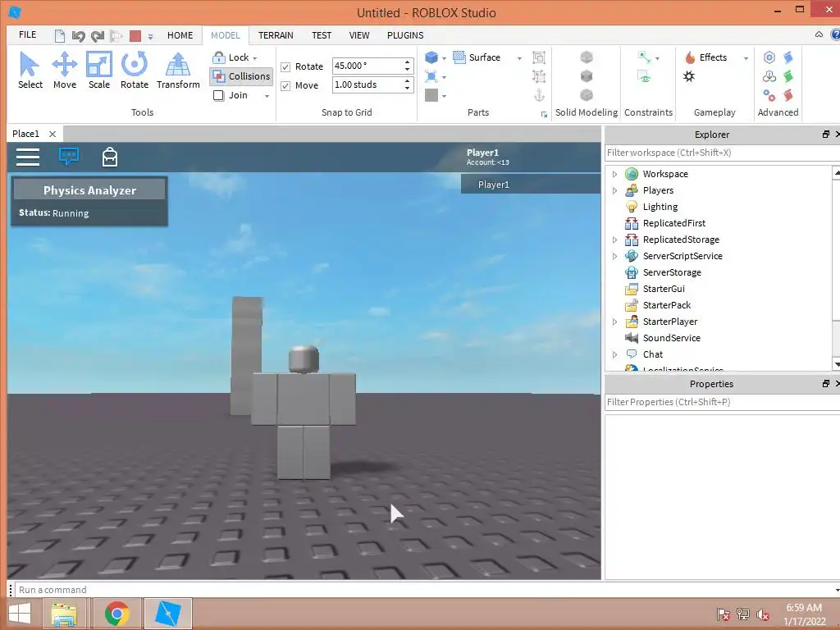Switch to the HOME ribbon tab
Screen dimensions: 840x630
pyautogui.click(x=180, y=35)
